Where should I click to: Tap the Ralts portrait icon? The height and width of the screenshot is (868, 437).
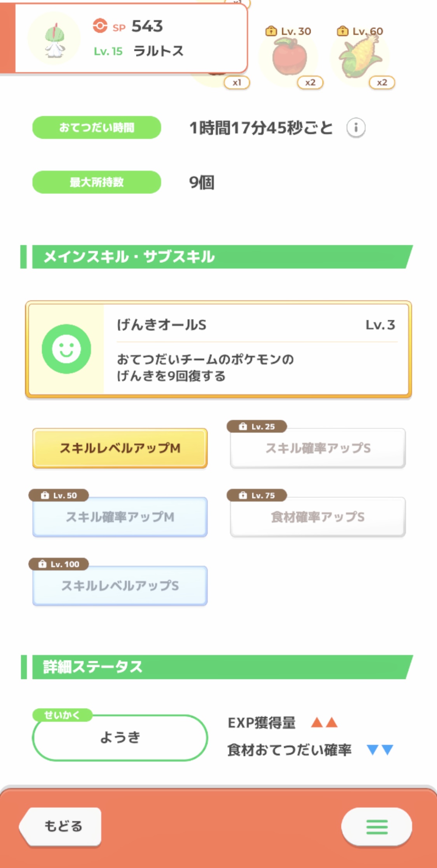[x=54, y=39]
